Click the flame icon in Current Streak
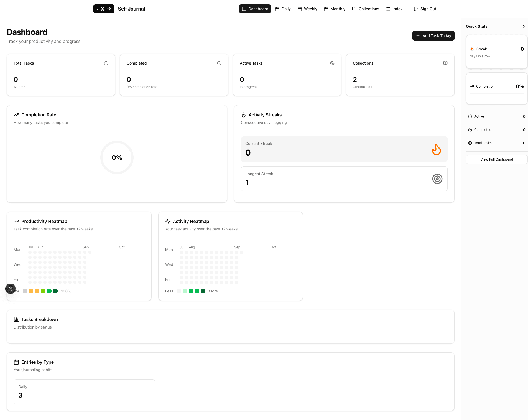Image resolution: width=528 pixels, height=420 pixels. point(436,149)
